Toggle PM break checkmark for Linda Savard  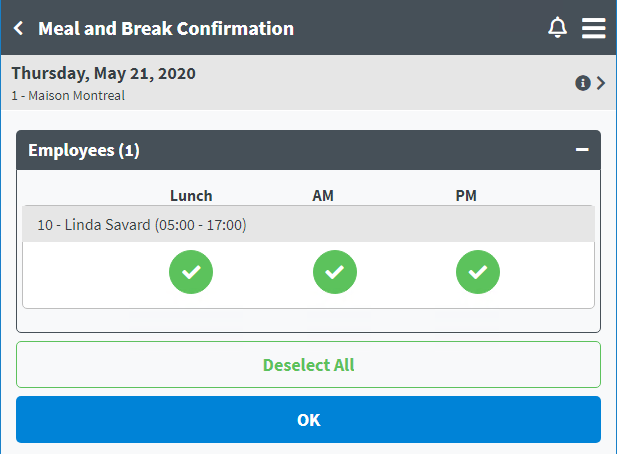478,272
